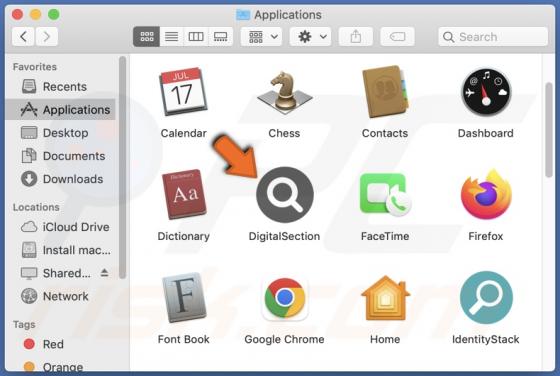Viewport: 560px width, 376px height.
Task: Select the Firefox app icon
Action: tap(486, 195)
